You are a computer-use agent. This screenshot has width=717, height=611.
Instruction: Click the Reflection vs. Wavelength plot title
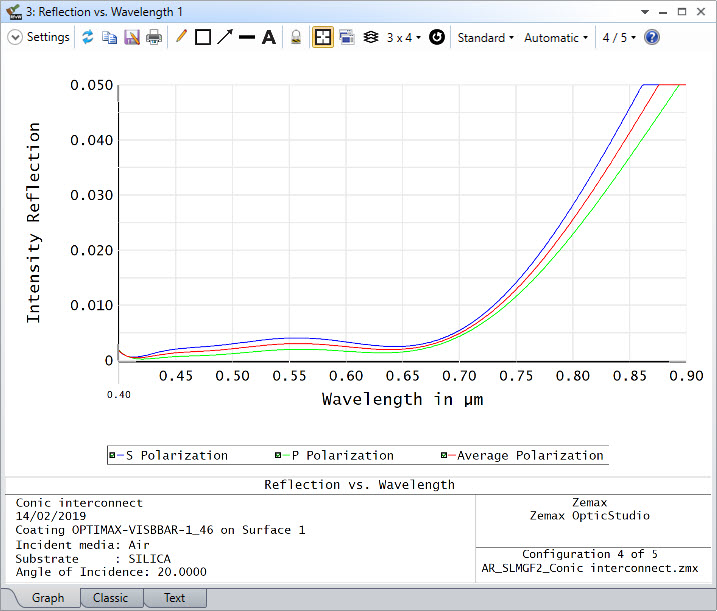(359, 484)
